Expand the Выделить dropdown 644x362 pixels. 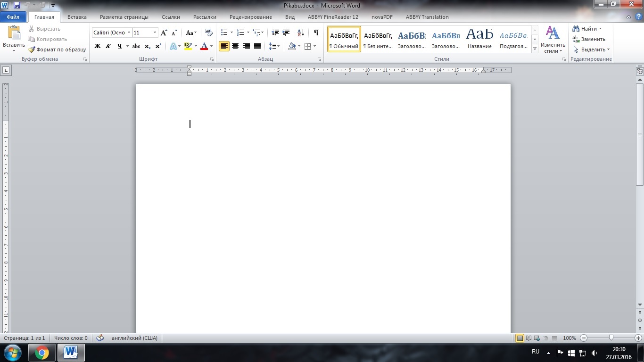[608, 49]
